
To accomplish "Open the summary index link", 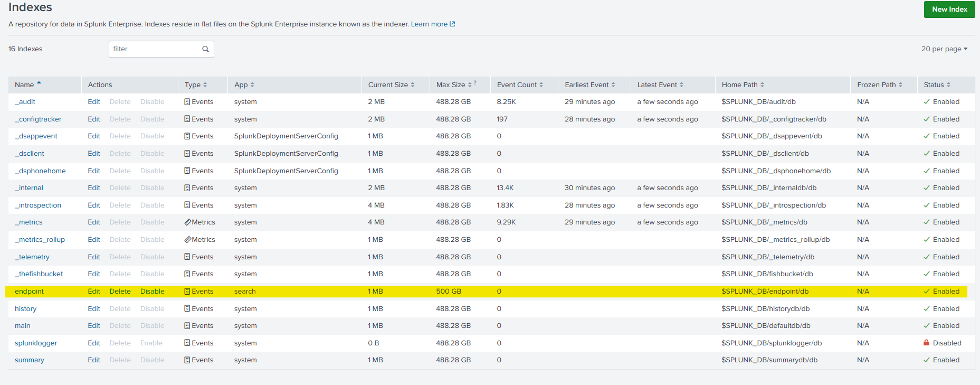I will [30, 360].
